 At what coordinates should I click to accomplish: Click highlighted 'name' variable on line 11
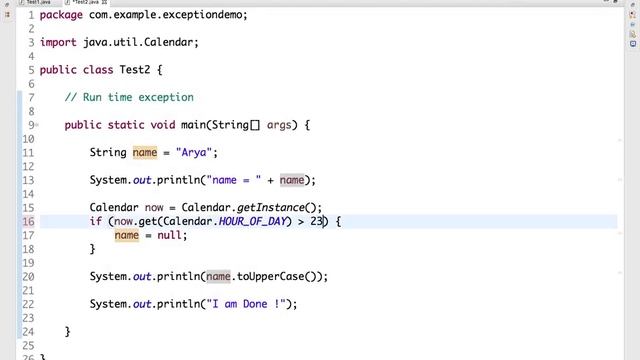[x=145, y=153]
